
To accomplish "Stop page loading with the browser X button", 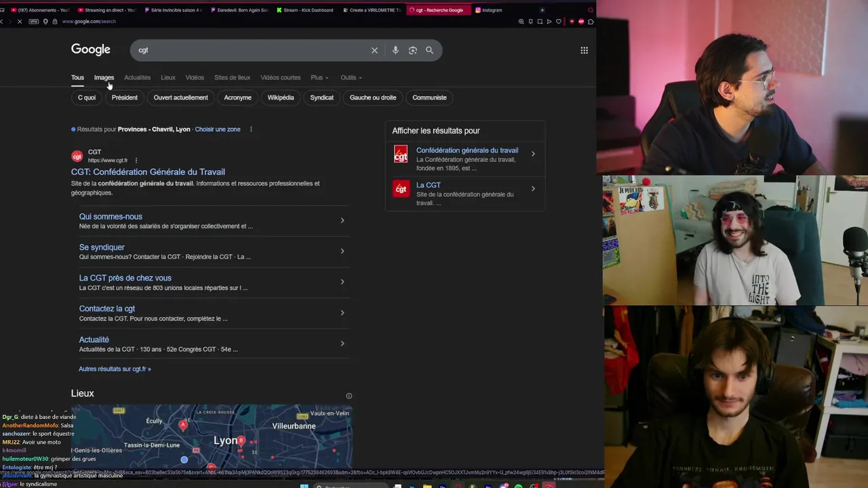I will pos(19,22).
